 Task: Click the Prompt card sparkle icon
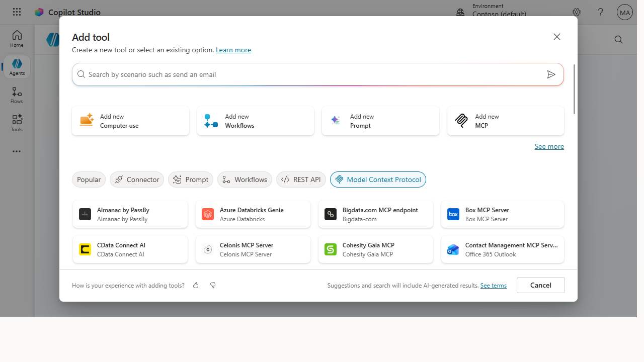pos(336,120)
